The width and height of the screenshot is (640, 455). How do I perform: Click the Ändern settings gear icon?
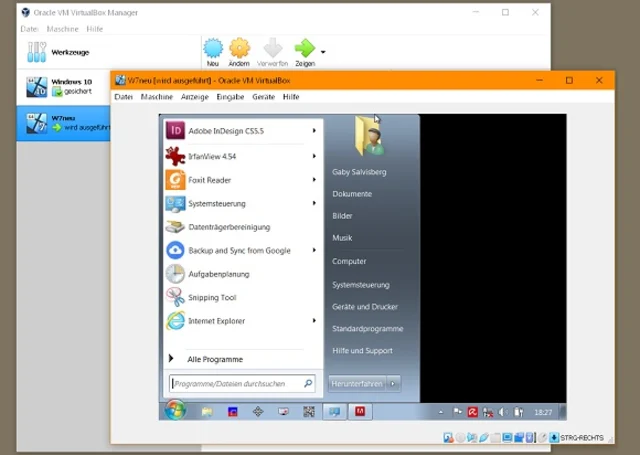point(239,49)
